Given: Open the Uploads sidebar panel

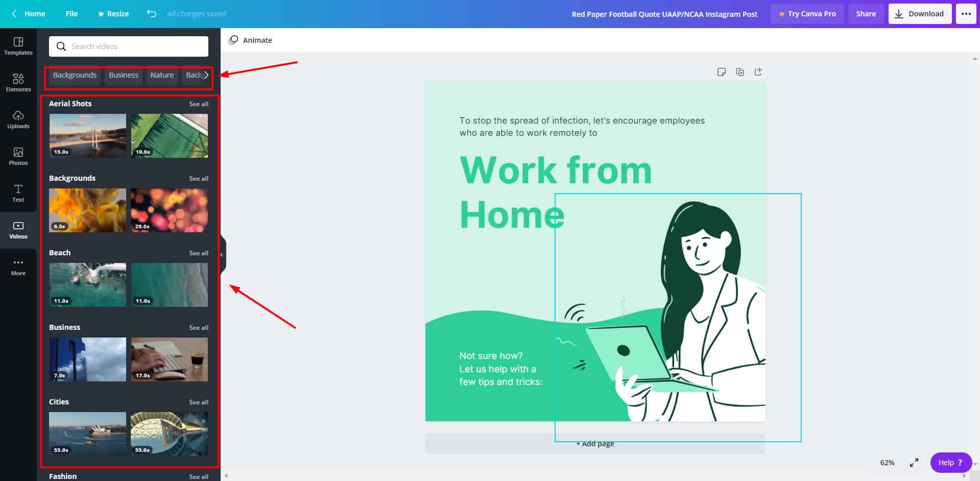Looking at the screenshot, I should point(18,119).
